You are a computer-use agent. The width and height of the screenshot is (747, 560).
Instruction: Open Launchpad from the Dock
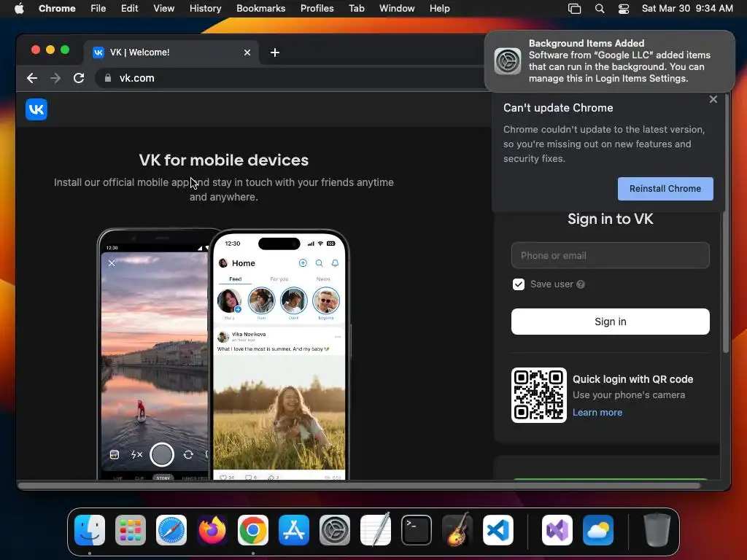(131, 530)
